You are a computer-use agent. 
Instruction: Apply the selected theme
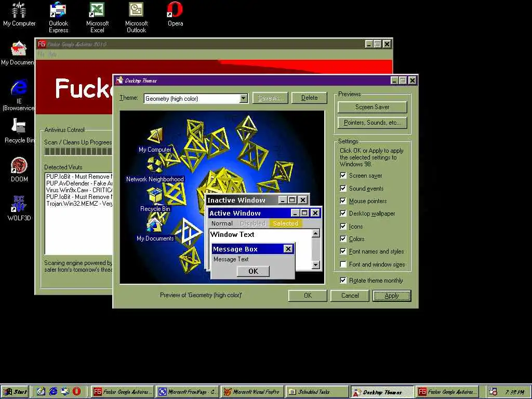[392, 296]
